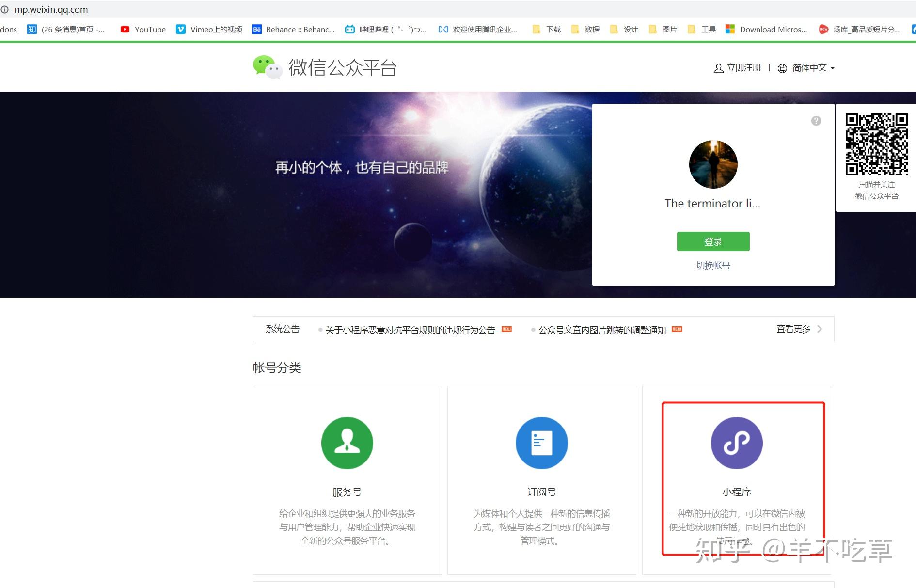Click the 帐号分类 heading
The image size is (916, 588).
pos(277,368)
